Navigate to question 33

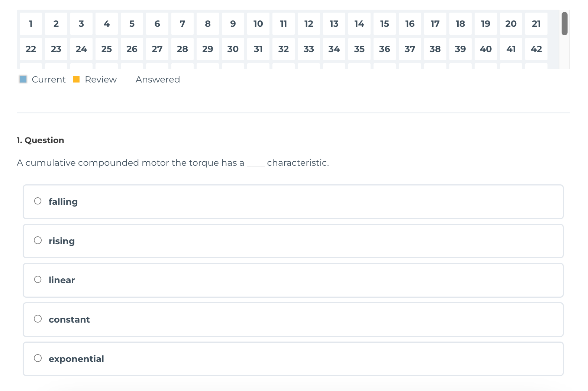click(x=309, y=49)
